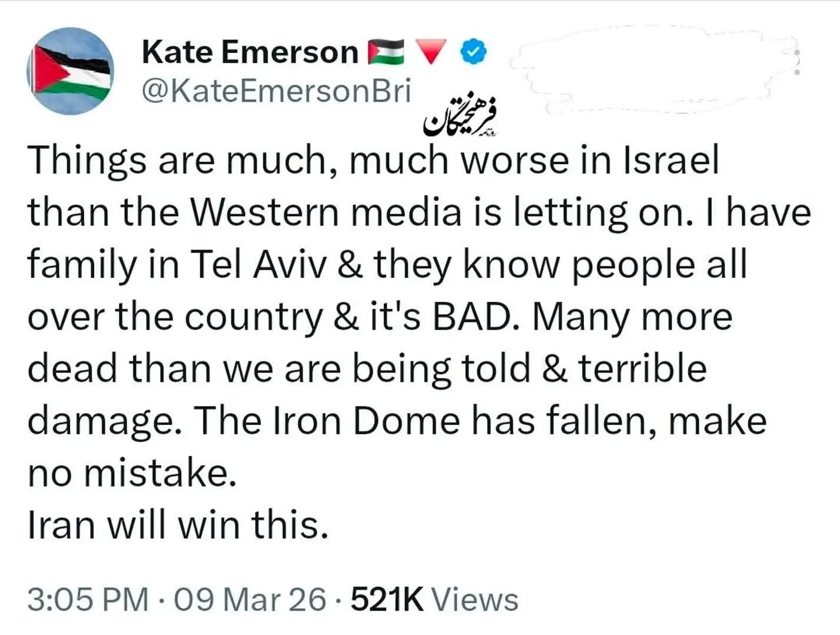The image size is (840, 635).
Task: Click the Palestinian flag emoji beside the name
Action: pyautogui.click(x=386, y=52)
